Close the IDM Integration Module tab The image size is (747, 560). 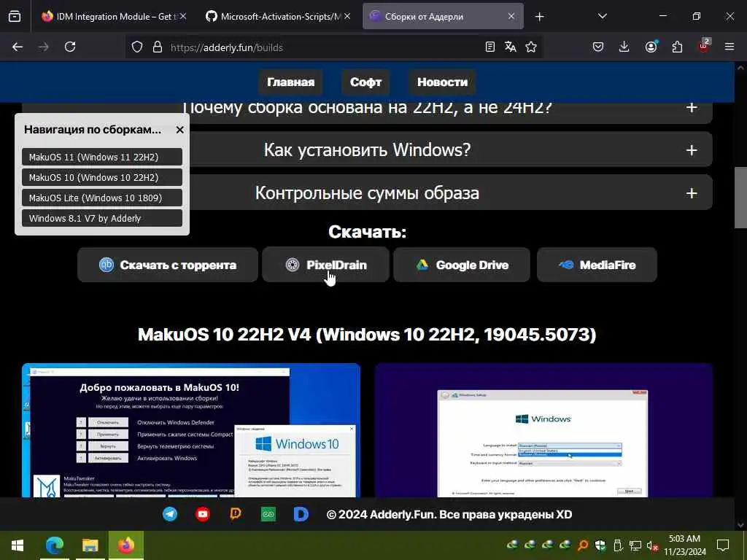pyautogui.click(x=183, y=17)
